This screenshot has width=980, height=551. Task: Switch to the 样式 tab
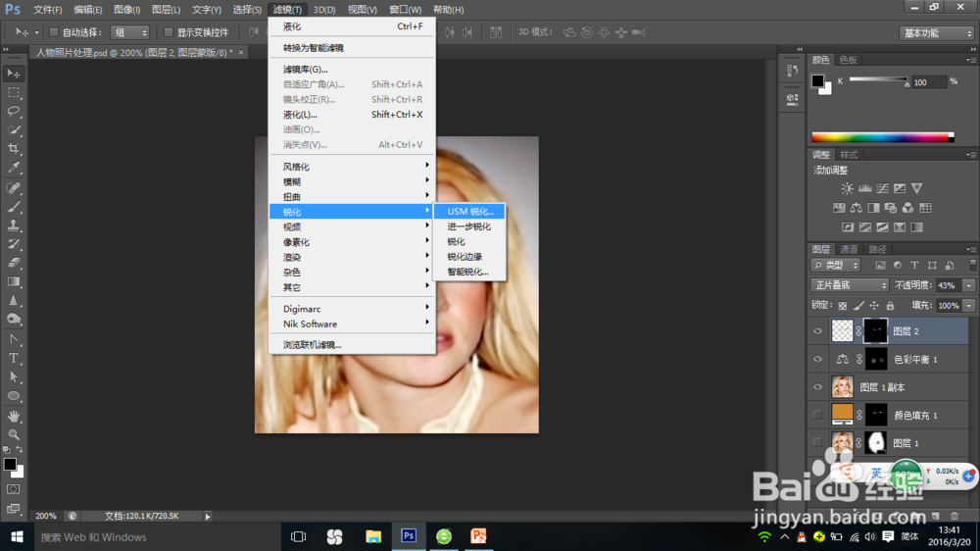(848, 155)
